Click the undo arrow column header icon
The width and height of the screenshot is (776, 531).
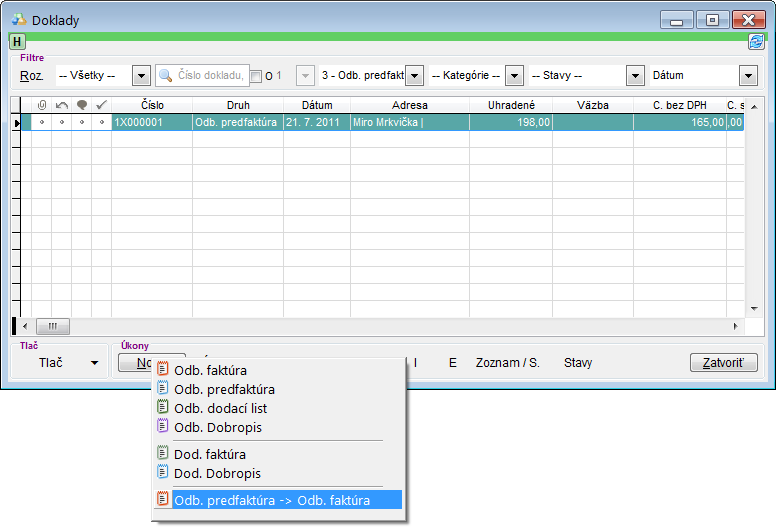pyautogui.click(x=61, y=105)
